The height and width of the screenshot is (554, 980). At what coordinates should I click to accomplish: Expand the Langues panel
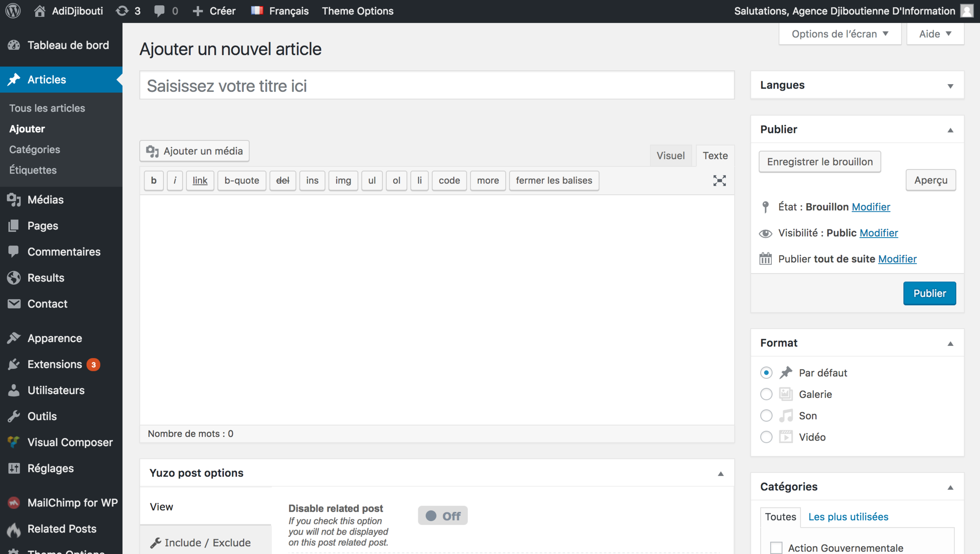click(x=950, y=86)
